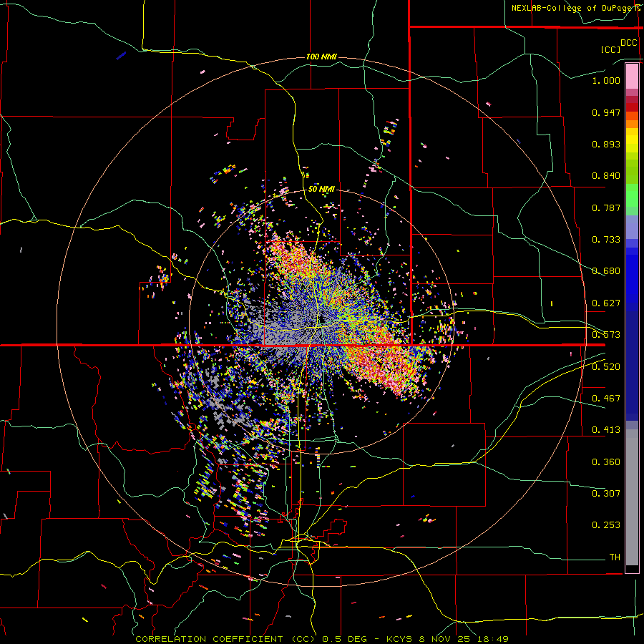Screen dimensions: 644x644
Task: Click the [CC] units label
Action: pyautogui.click(x=610, y=49)
